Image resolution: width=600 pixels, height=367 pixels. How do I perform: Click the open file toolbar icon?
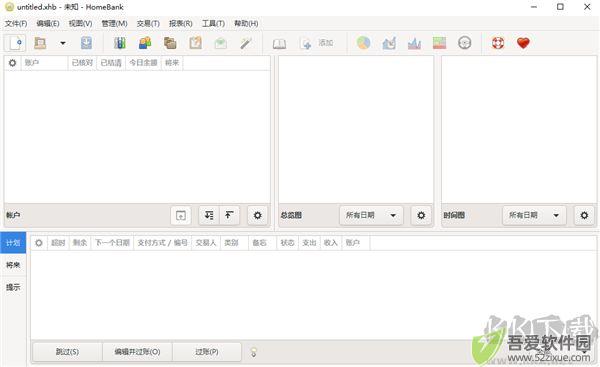pos(40,43)
